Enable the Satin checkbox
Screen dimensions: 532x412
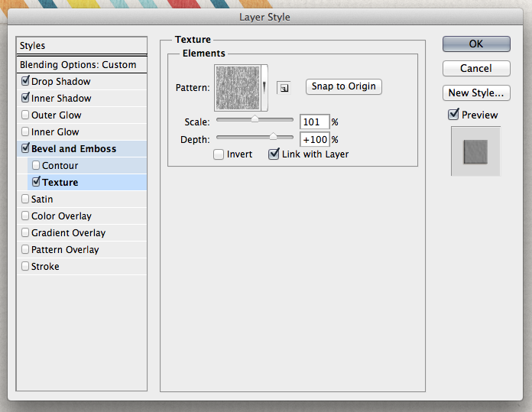[25, 199]
